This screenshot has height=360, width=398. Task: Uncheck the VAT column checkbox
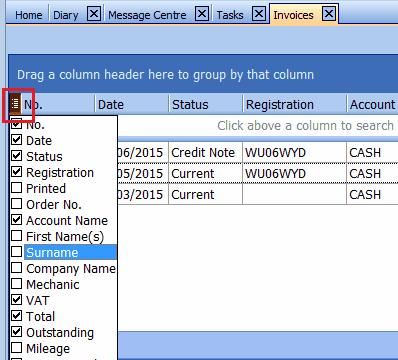[x=17, y=300]
